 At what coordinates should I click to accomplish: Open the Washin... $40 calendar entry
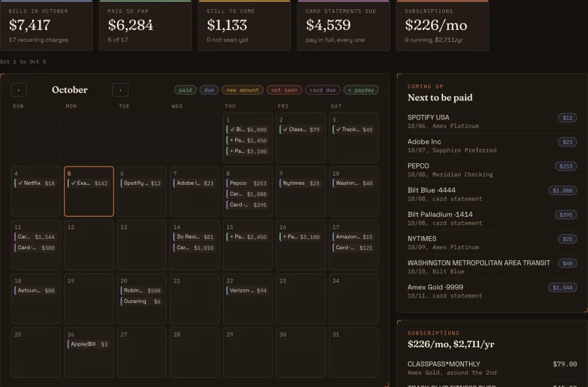(353, 183)
